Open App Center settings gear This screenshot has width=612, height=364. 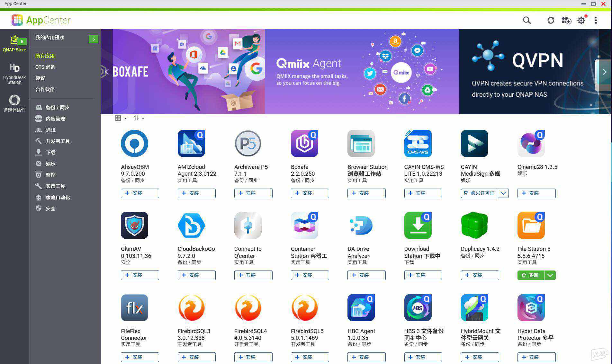[581, 20]
